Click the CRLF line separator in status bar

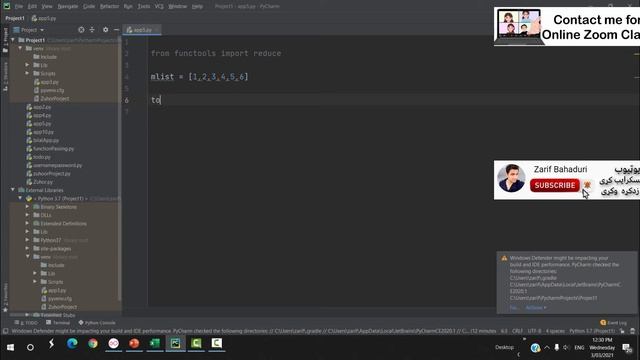click(x=518, y=331)
